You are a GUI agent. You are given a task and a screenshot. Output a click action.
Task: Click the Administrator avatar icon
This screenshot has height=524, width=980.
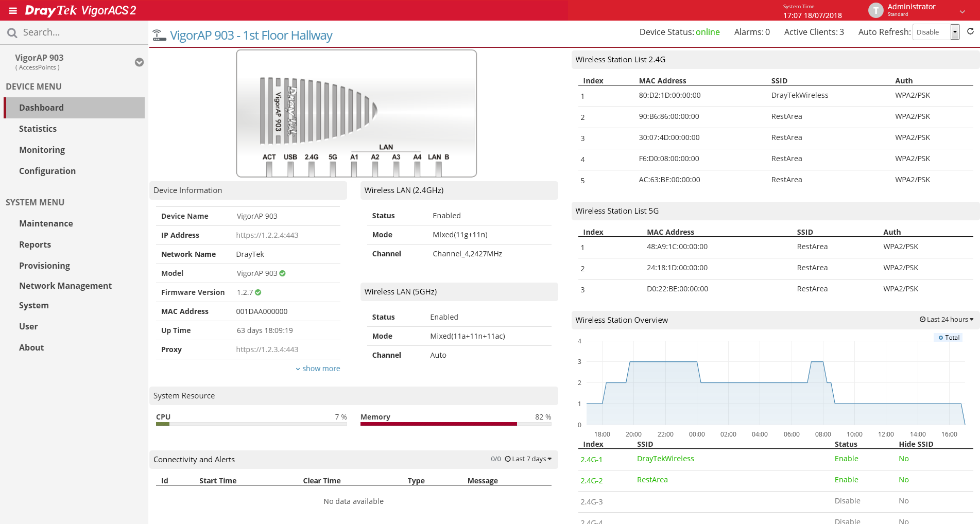[875, 10]
